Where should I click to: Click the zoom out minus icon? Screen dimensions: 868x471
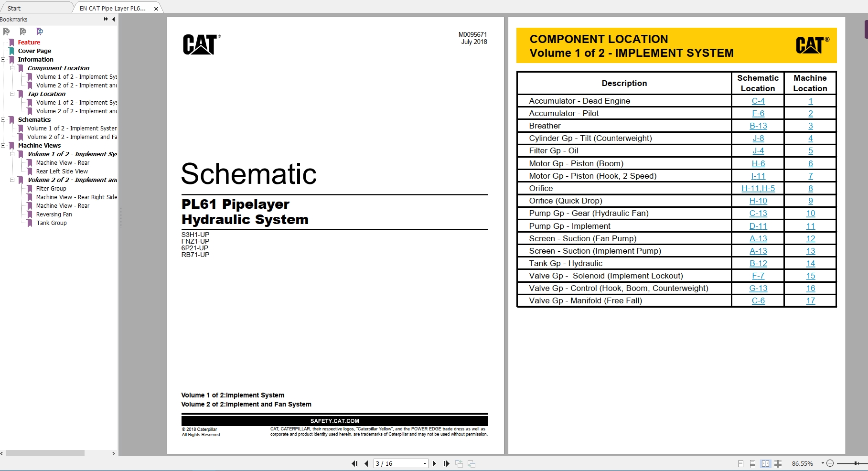(x=830, y=463)
